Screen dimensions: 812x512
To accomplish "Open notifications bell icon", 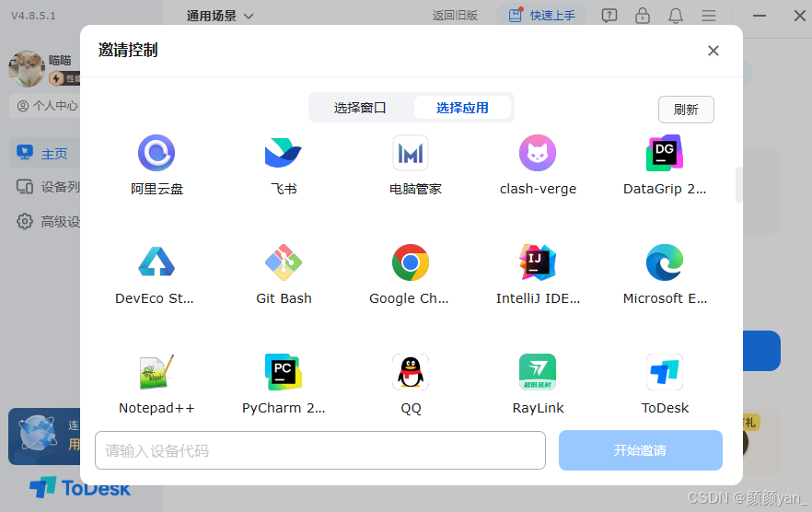I will pos(676,16).
